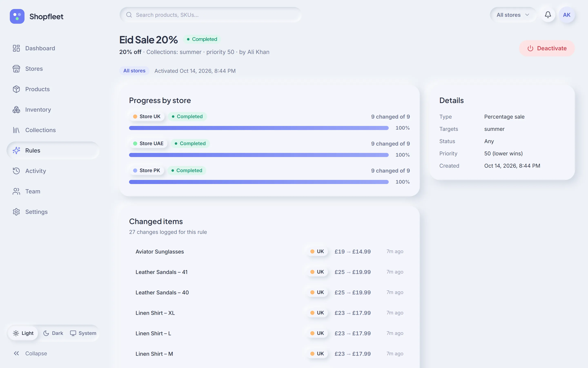The height and width of the screenshot is (368, 588).
Task: Click the search magnifier icon
Action: pyautogui.click(x=129, y=15)
